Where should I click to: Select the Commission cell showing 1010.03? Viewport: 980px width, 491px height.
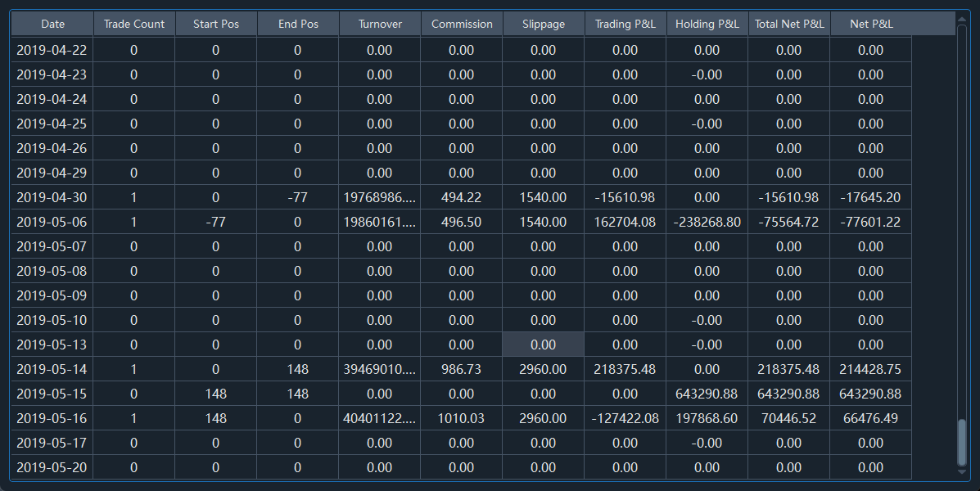[462, 418]
